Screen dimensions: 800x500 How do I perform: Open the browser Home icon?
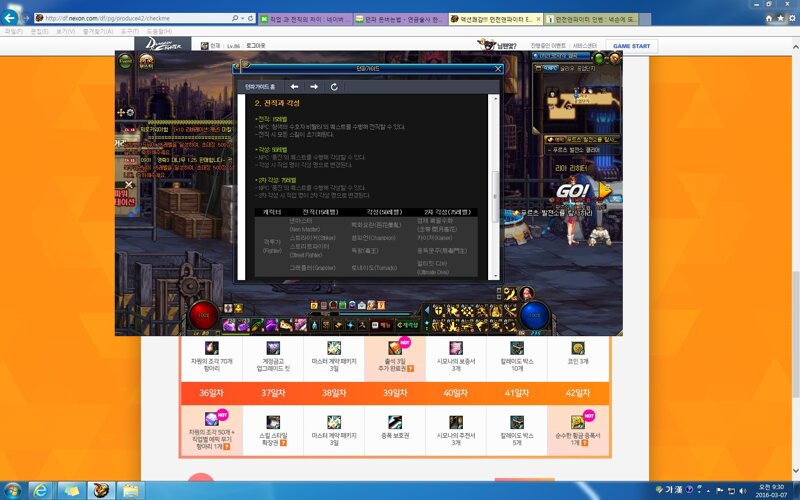pyautogui.click(x=769, y=18)
